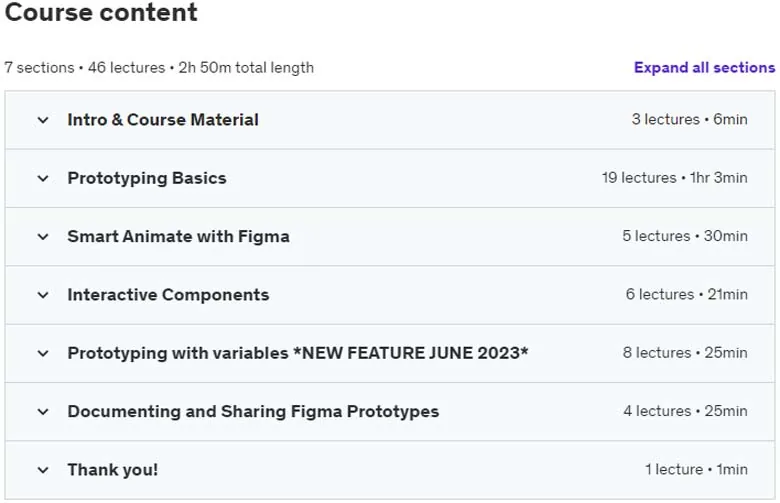This screenshot has width=780, height=503.
Task: Click chevron beside Intro & Course Material
Action: (43, 120)
